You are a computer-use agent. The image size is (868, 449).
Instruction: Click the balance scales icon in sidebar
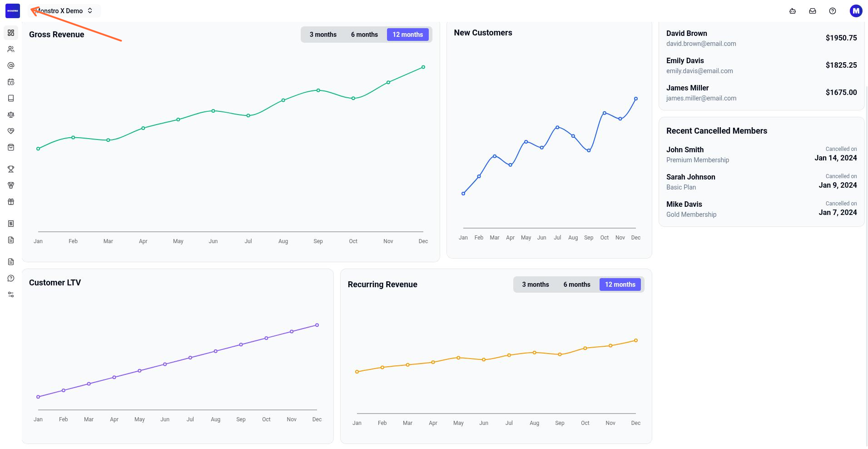(11, 115)
